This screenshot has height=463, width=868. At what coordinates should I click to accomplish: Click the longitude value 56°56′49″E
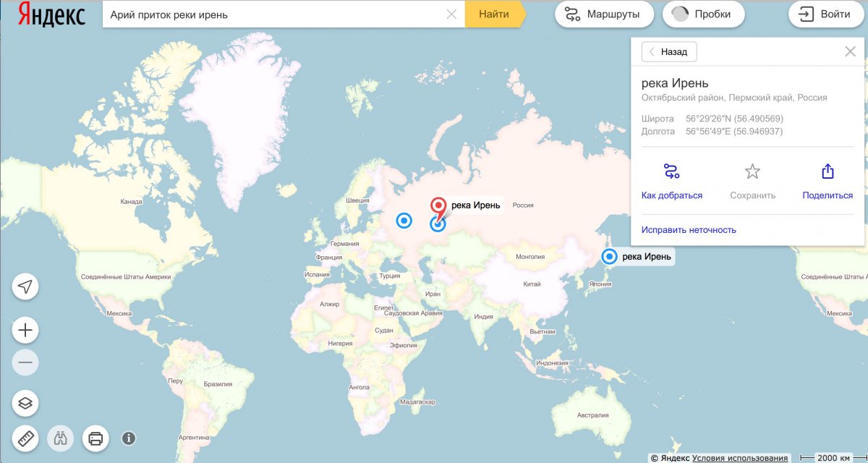coord(734,132)
